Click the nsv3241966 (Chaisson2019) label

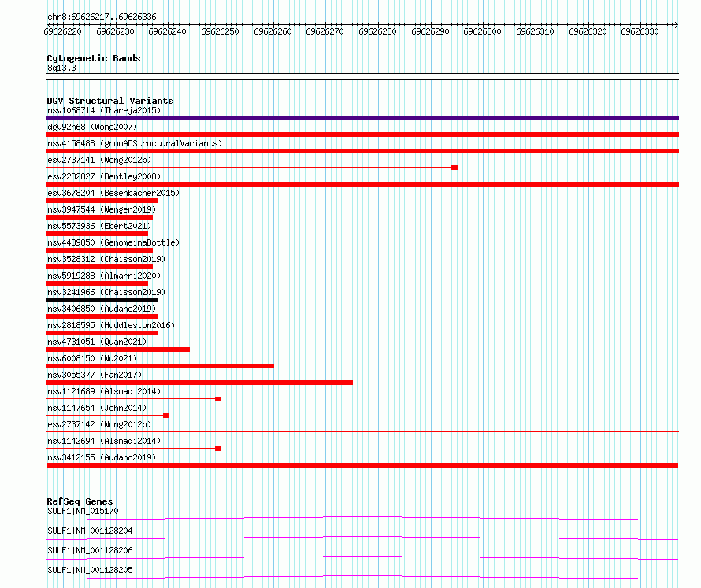tap(106, 292)
